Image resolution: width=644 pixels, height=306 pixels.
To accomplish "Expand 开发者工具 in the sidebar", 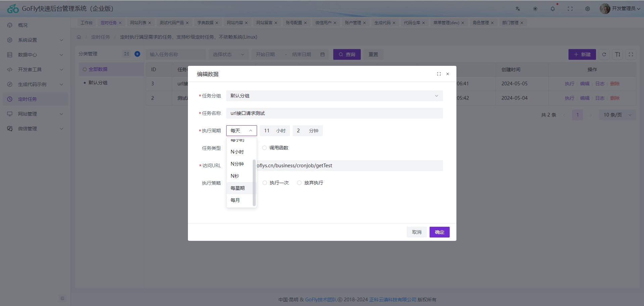I will point(35,70).
